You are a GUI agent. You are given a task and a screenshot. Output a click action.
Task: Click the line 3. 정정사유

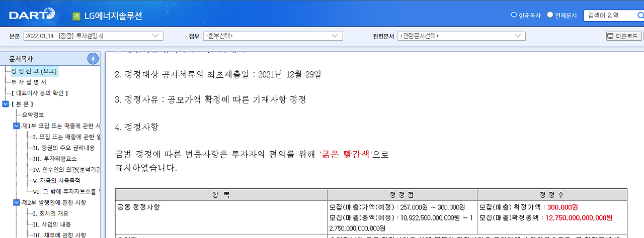(210, 99)
